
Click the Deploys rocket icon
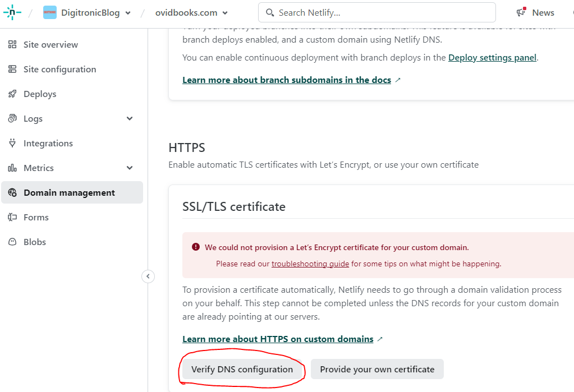[12, 94]
